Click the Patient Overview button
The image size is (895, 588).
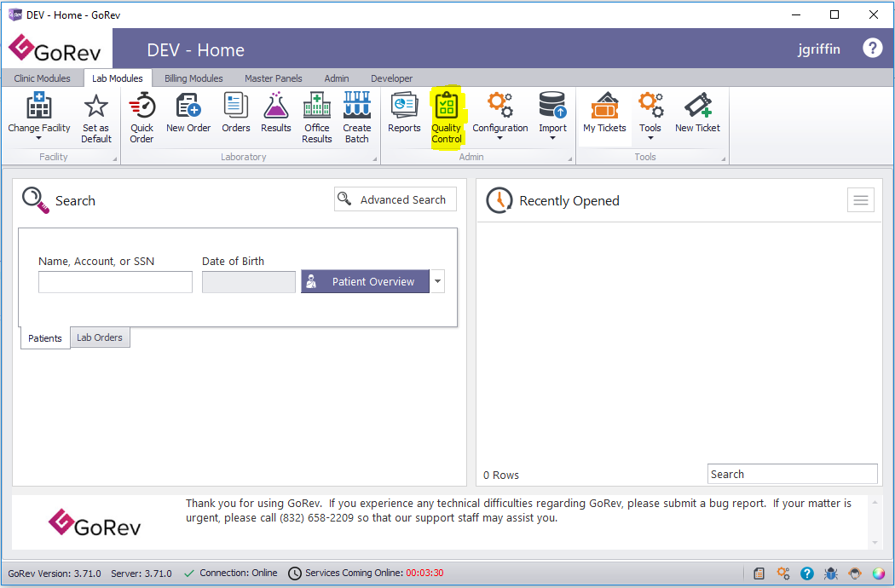tap(366, 281)
